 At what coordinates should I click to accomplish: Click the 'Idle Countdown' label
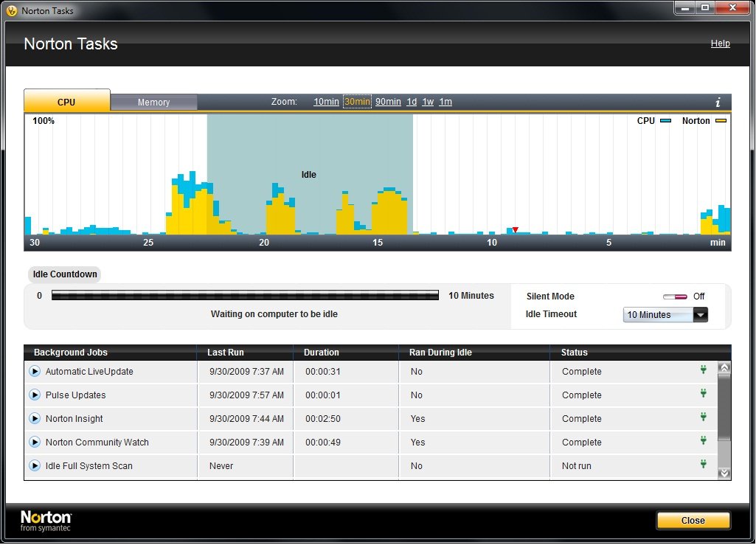(x=65, y=276)
